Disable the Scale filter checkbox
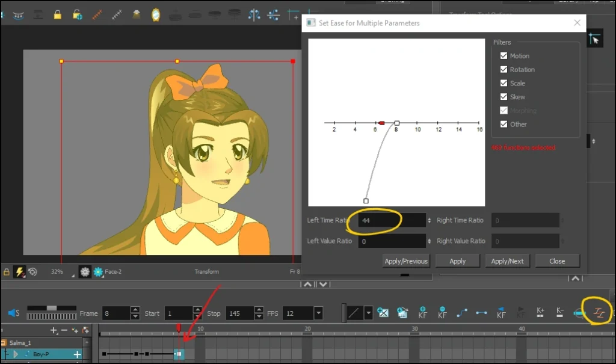 coord(504,83)
